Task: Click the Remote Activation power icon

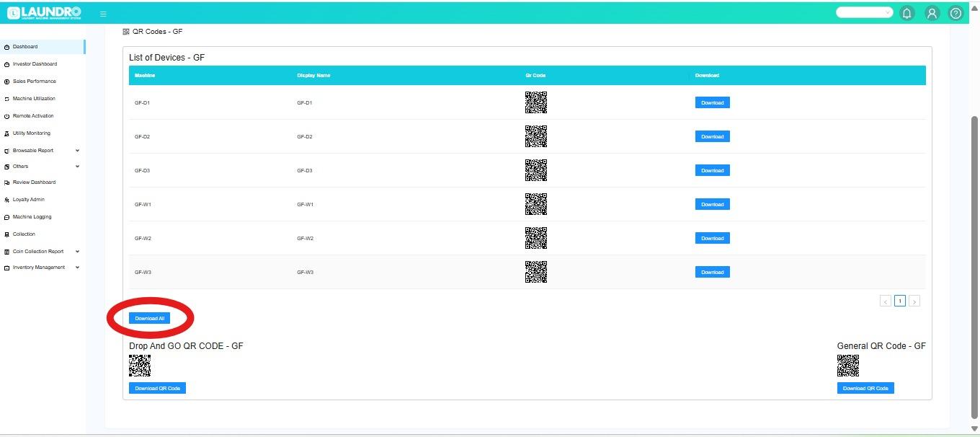Action: click(6, 116)
